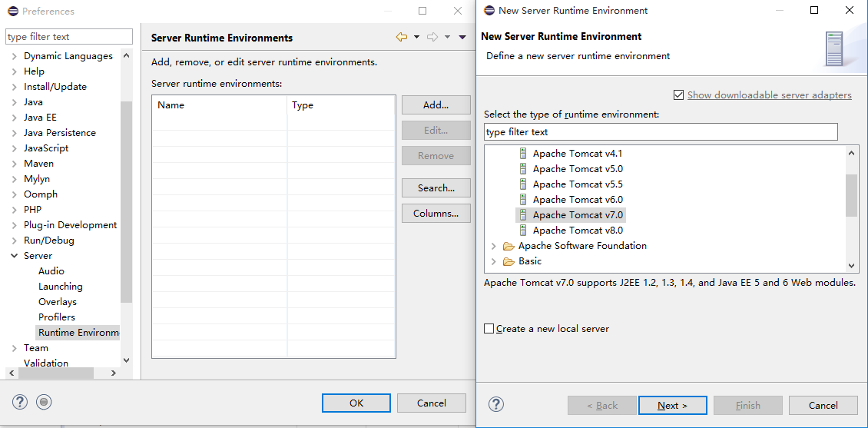Open the back history dropdown arrow
868x428 pixels.
(417, 37)
